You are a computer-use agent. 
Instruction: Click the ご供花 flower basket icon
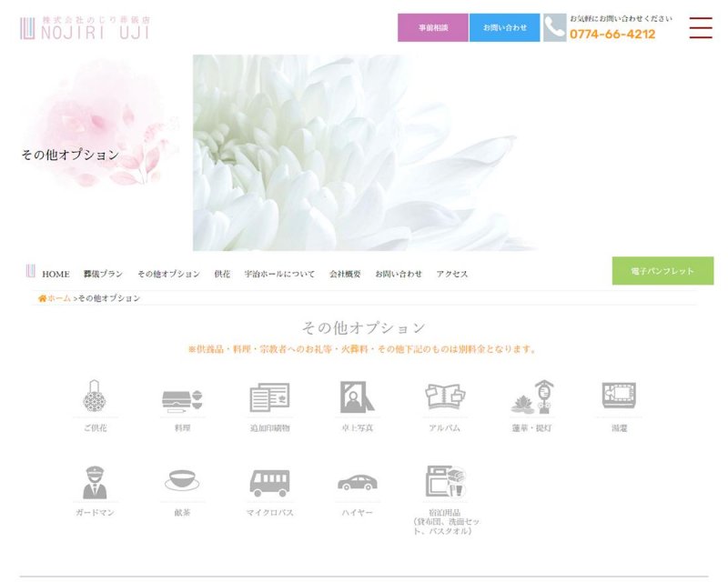pyautogui.click(x=90, y=397)
